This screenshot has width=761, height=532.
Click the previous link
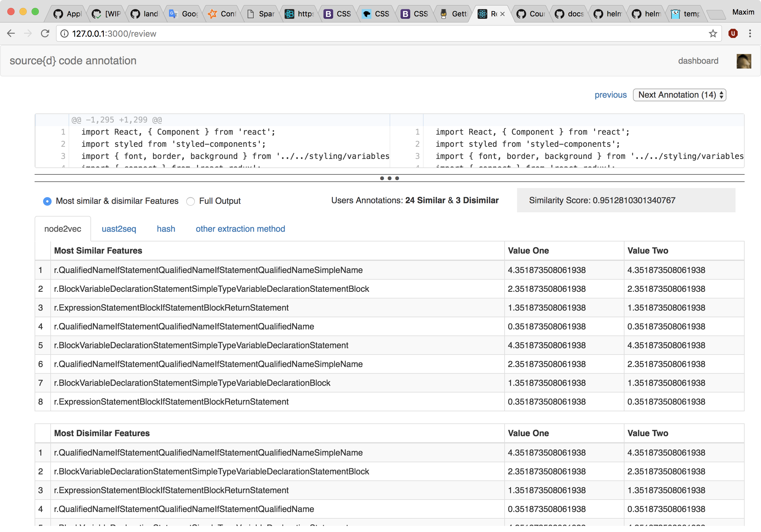click(610, 95)
